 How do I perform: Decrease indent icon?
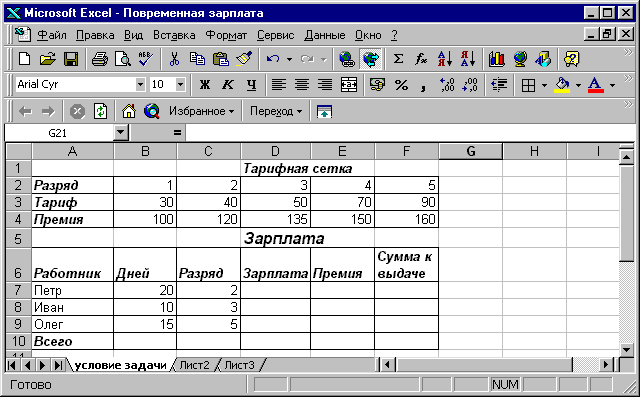(499, 85)
